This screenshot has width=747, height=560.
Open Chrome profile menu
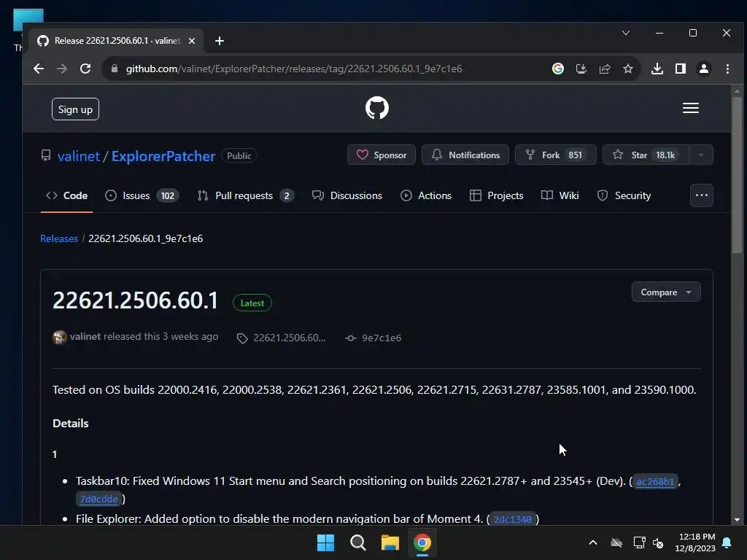[x=704, y=69]
